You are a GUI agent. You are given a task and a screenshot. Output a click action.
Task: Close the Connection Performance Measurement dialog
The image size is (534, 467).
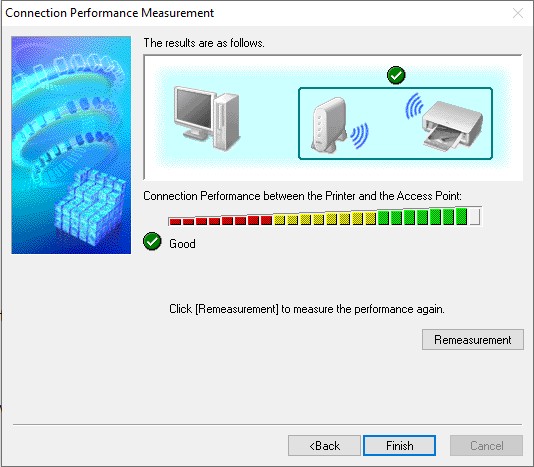(x=518, y=13)
